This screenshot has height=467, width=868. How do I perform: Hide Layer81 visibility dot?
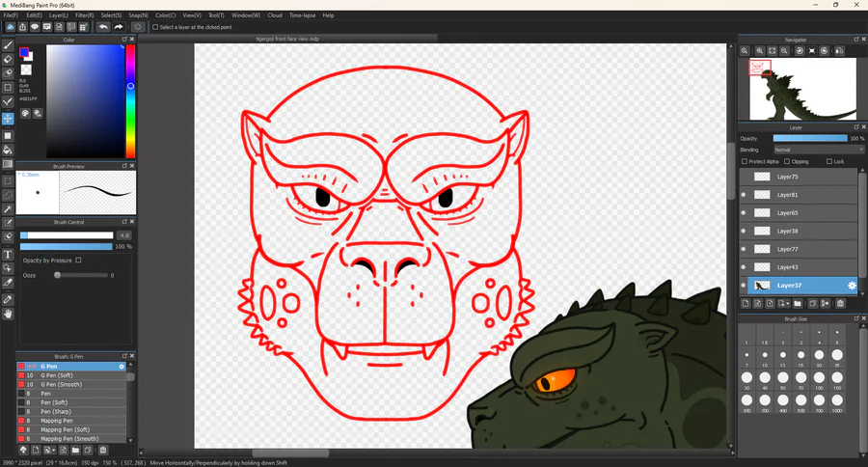744,195
